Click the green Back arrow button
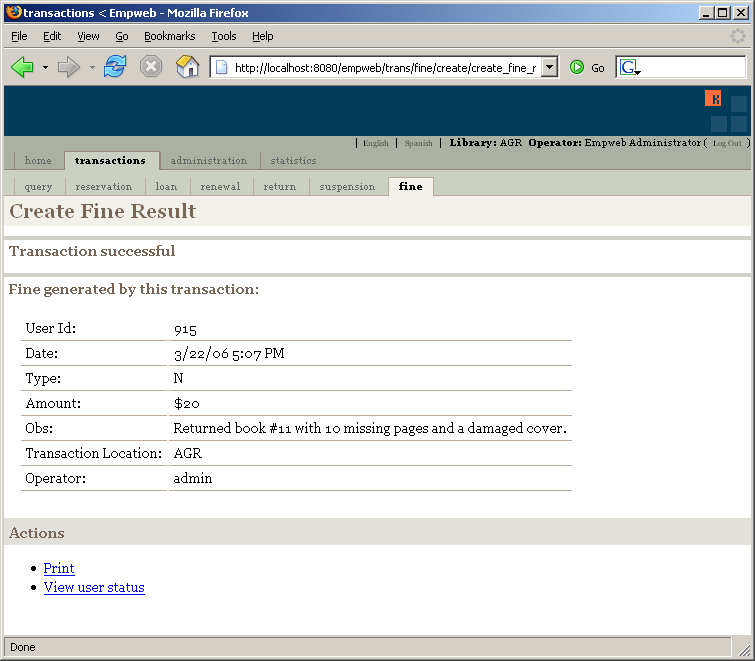Screen dimensions: 755x661 click(x=22, y=66)
